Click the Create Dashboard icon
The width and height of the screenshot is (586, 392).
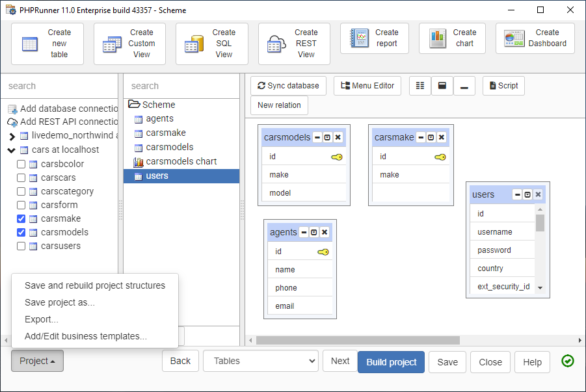[x=514, y=38]
